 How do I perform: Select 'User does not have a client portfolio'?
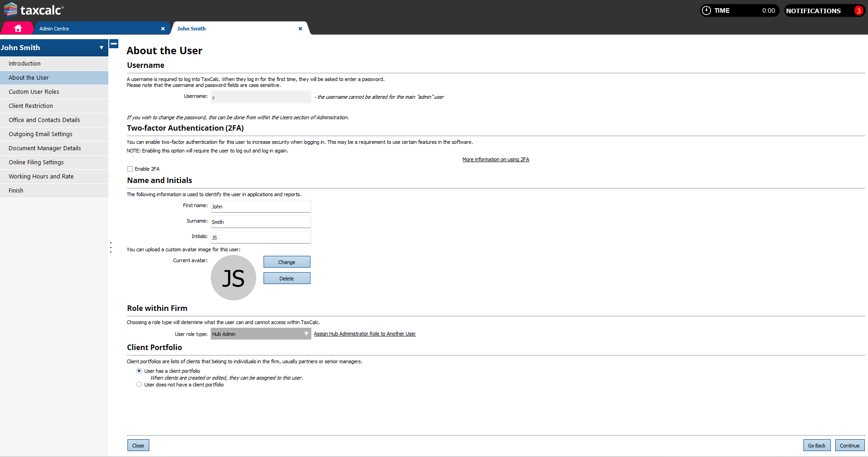tap(139, 385)
